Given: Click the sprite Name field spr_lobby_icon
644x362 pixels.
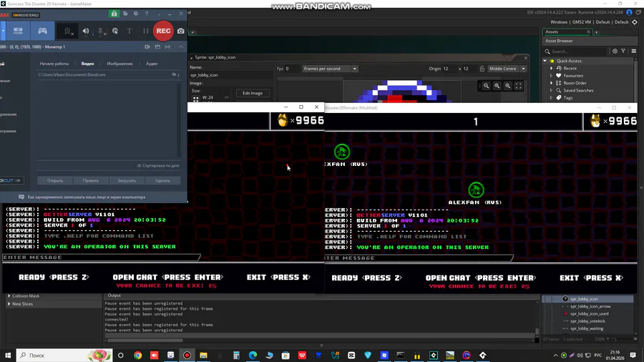Looking at the screenshot, I should (231, 75).
